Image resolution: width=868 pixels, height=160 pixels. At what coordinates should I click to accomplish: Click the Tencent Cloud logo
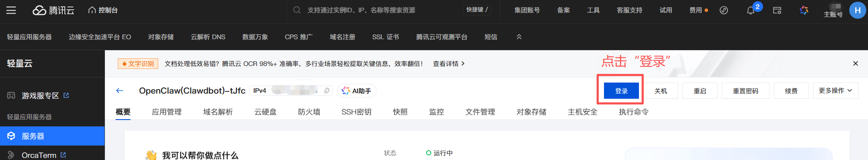click(54, 10)
